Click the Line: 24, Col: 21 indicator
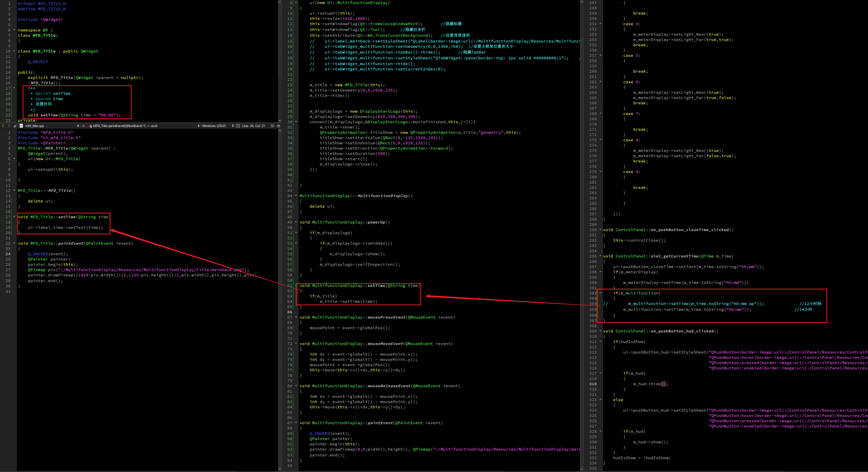The height and width of the screenshot is (472, 868). pos(253,126)
